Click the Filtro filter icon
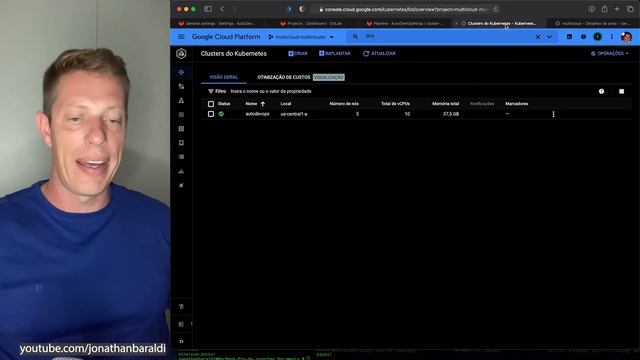Viewport: 640px width, 360px height. pos(211,91)
